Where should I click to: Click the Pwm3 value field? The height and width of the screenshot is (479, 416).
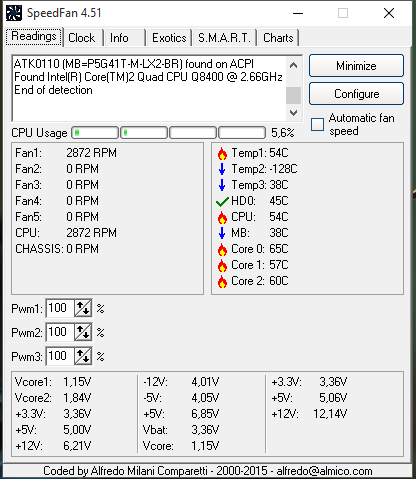[60, 356]
